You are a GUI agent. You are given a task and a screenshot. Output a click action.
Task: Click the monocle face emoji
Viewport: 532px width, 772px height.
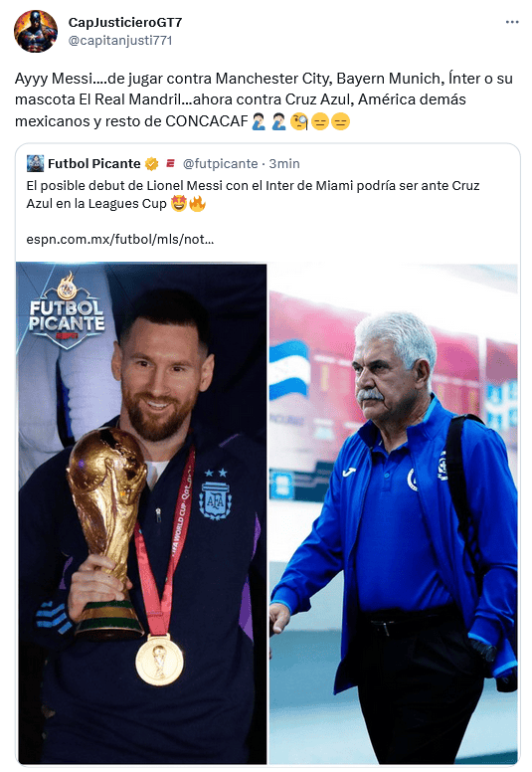[x=299, y=121]
